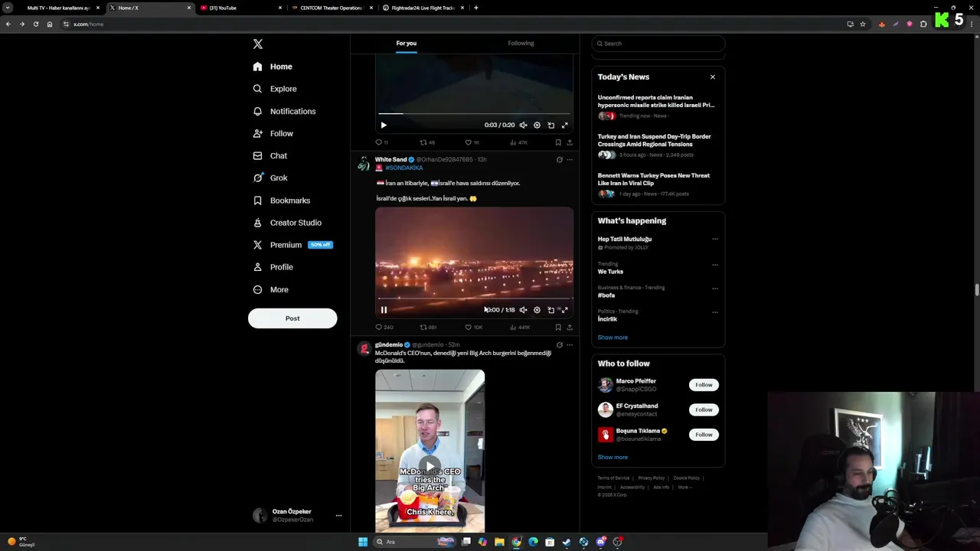This screenshot has height=551, width=980.
Task: Open the Home section
Action: 273,67
